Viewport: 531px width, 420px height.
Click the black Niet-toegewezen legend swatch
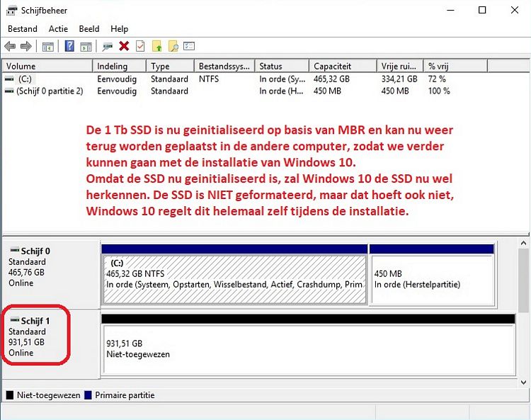[10, 395]
